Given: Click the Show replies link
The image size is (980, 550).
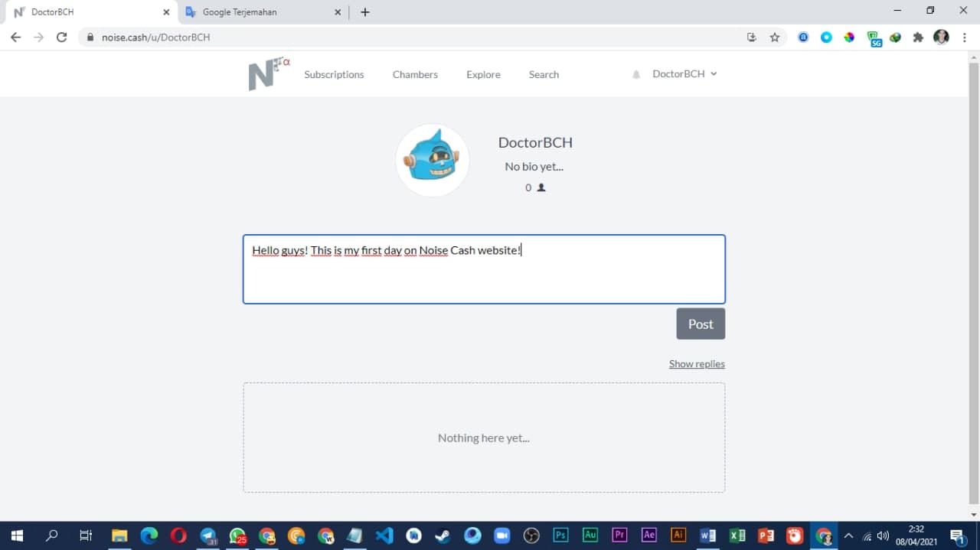Looking at the screenshot, I should click(x=697, y=364).
